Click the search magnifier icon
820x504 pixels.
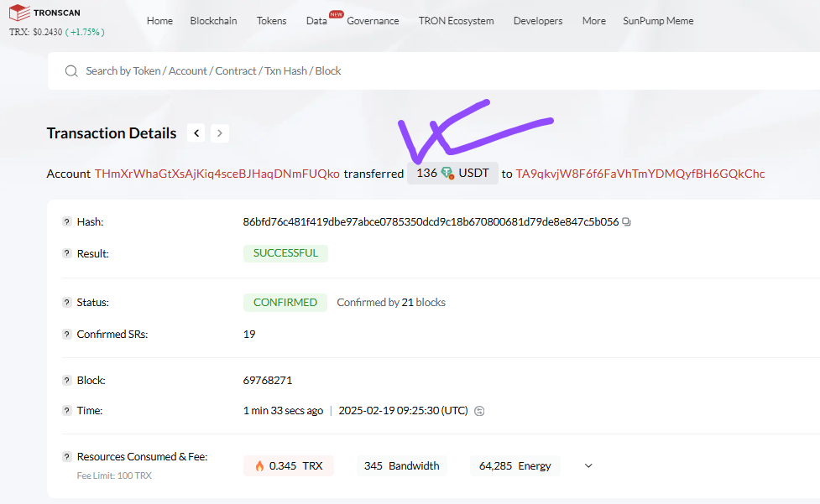pos(71,71)
